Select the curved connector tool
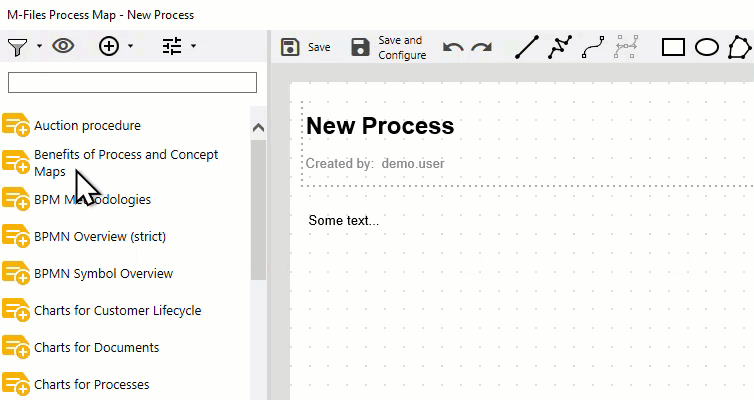The width and height of the screenshot is (754, 400). (x=593, y=47)
